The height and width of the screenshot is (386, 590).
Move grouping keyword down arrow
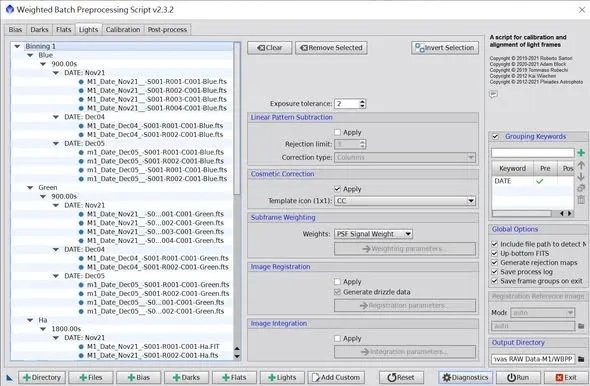tap(581, 176)
